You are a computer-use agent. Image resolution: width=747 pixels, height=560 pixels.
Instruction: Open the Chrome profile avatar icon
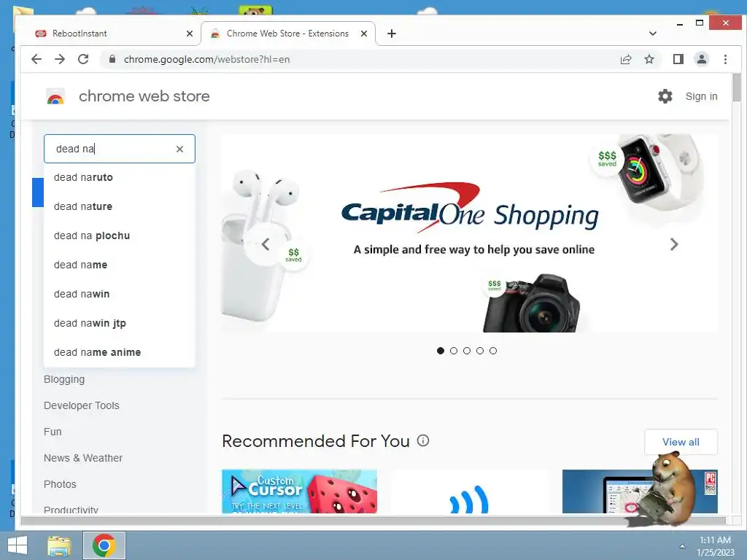point(701,59)
